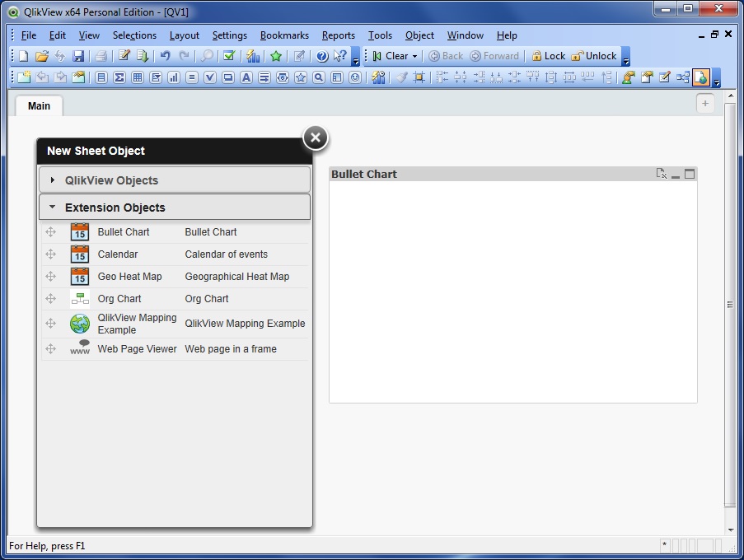Open the File menu

click(29, 35)
